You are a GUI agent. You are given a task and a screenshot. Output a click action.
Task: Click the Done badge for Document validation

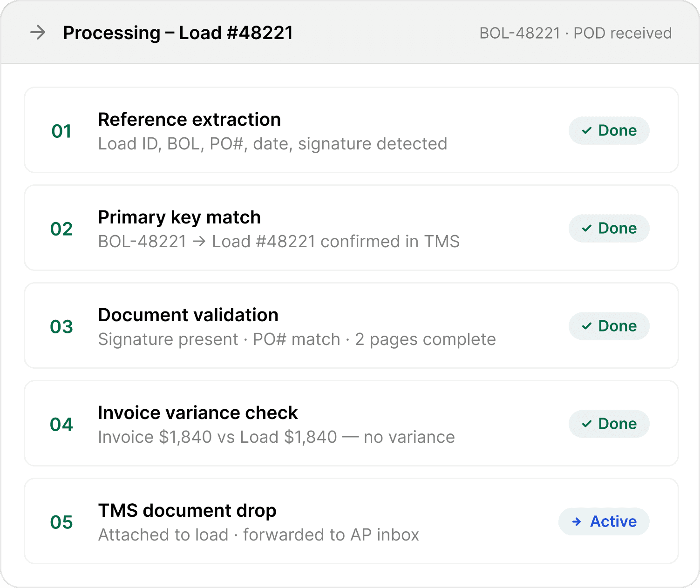tap(609, 326)
